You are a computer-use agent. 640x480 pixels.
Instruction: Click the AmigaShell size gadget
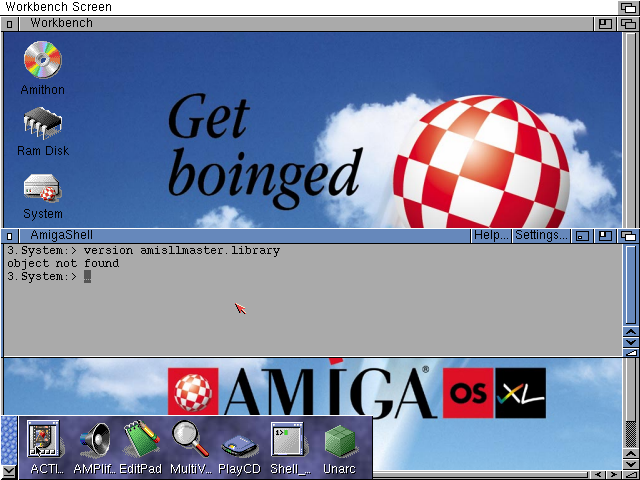click(x=631, y=352)
